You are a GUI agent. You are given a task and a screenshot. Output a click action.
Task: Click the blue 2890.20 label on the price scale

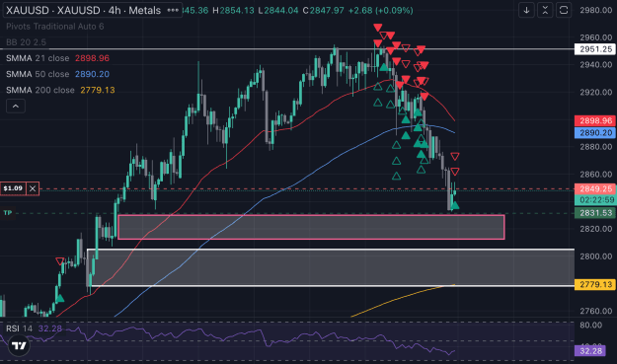(x=595, y=133)
